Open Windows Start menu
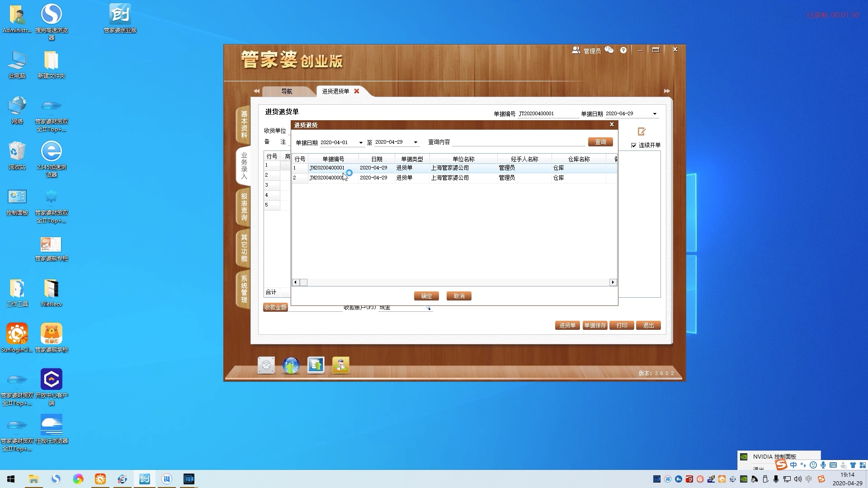Screen dimensions: 868x488 click(11, 479)
